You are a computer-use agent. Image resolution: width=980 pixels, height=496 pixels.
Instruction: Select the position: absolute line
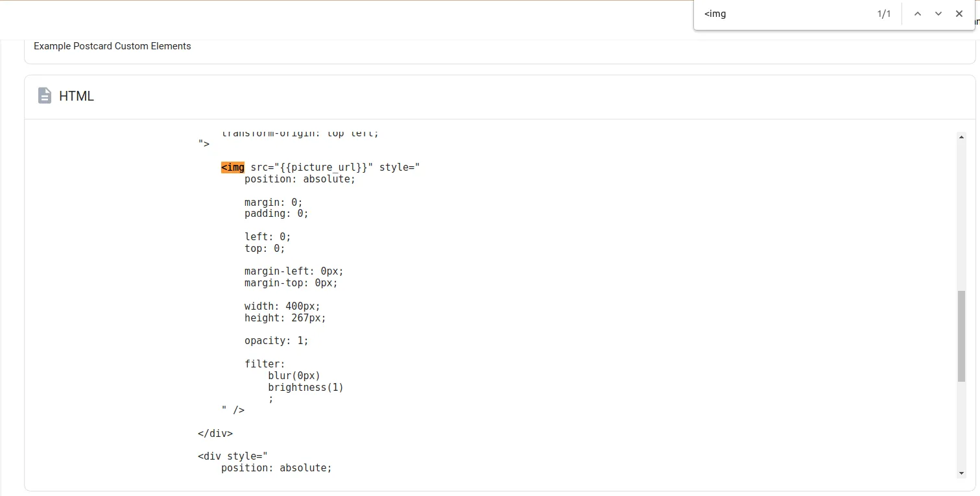[x=299, y=179]
